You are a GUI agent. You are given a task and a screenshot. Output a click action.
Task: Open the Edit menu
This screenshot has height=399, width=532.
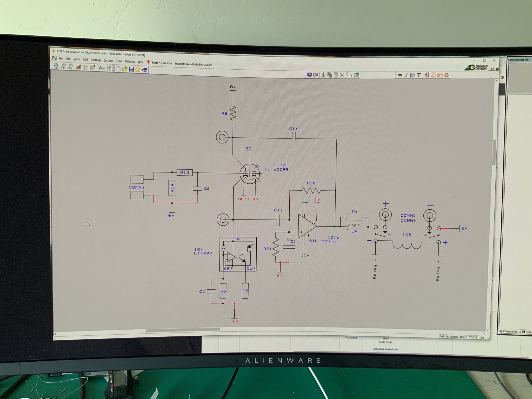[x=68, y=59]
